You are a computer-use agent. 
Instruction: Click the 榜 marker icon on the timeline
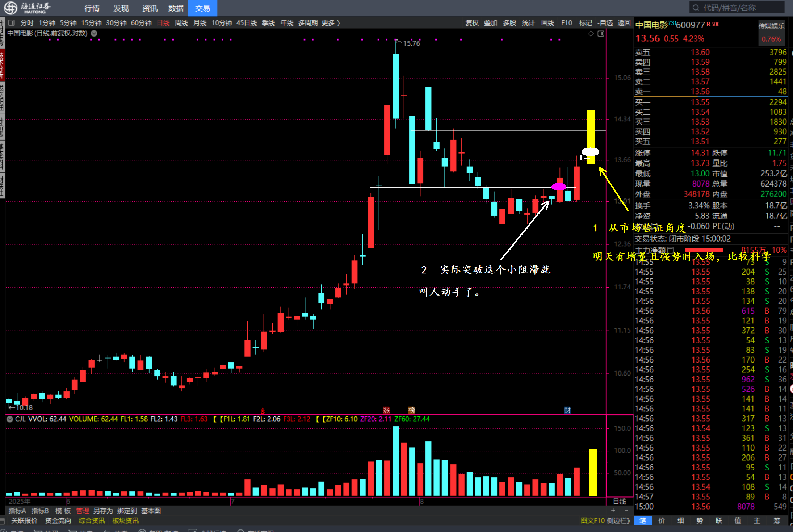(x=411, y=410)
